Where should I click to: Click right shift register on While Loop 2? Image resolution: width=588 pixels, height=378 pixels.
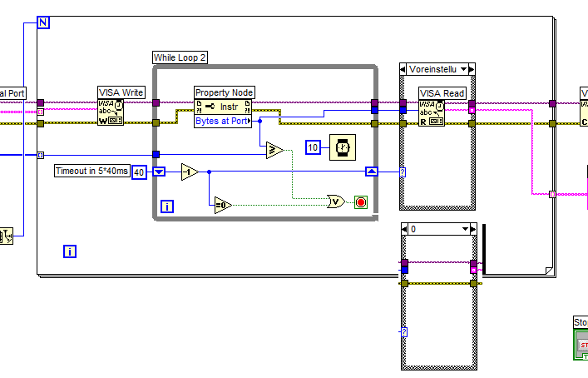pyautogui.click(x=372, y=172)
